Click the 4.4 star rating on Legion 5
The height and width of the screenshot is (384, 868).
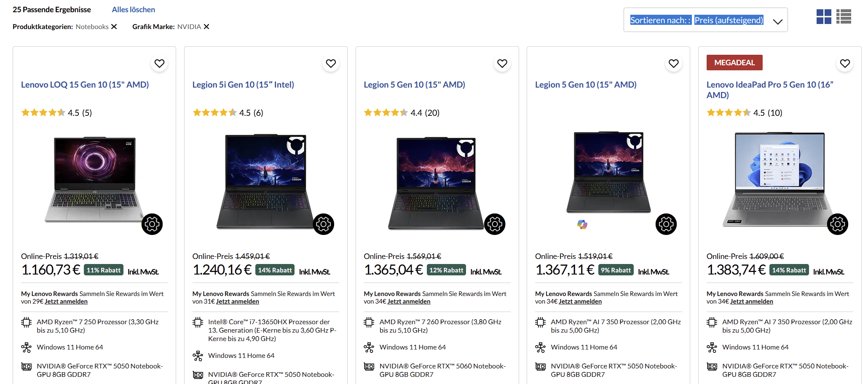pyautogui.click(x=401, y=113)
